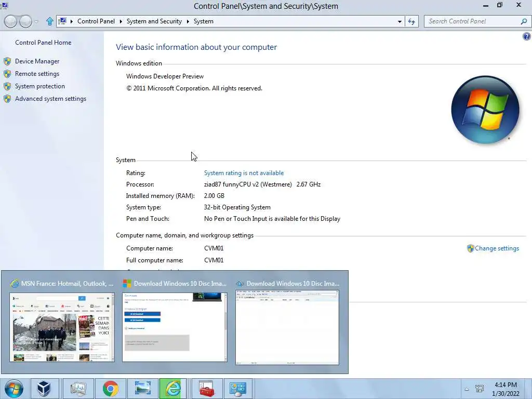
Task: Open recent pages dropdown arrow
Action: [x=36, y=22]
